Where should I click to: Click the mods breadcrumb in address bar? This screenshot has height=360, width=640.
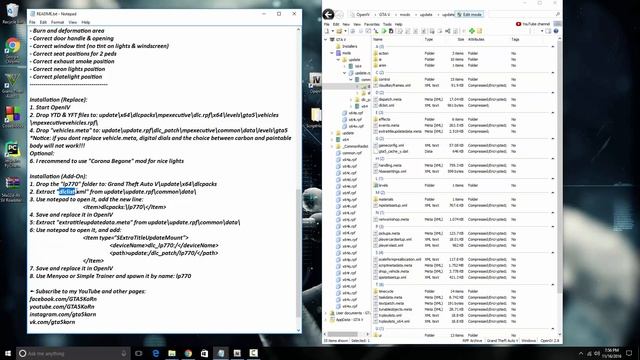pos(404,14)
